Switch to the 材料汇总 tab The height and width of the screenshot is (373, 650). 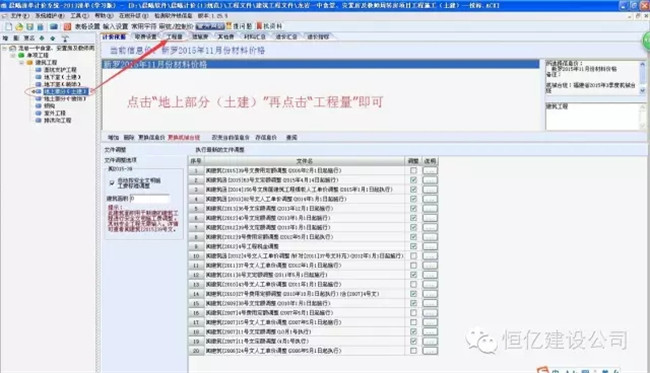[255, 37]
